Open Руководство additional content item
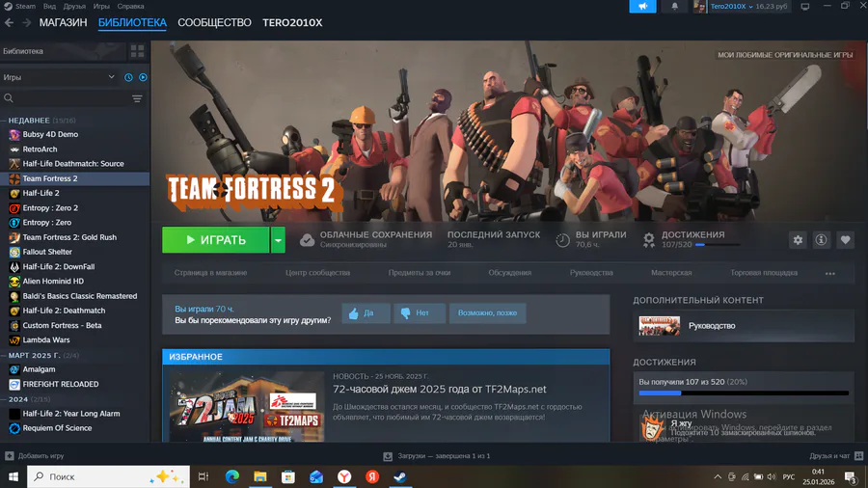Screen dimensions: 868x488 [744, 326]
